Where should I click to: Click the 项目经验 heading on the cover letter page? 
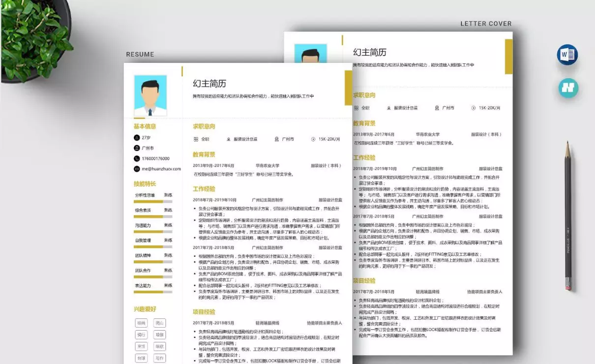[x=364, y=280]
